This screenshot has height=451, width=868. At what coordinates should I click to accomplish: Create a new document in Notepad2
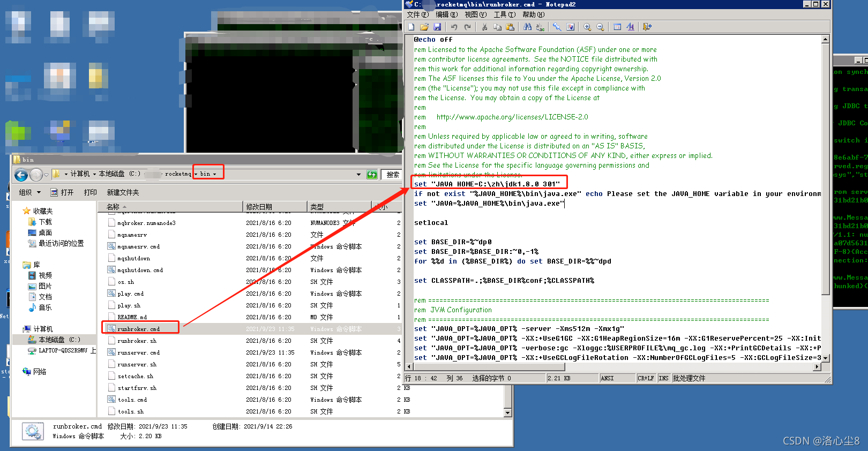(411, 27)
